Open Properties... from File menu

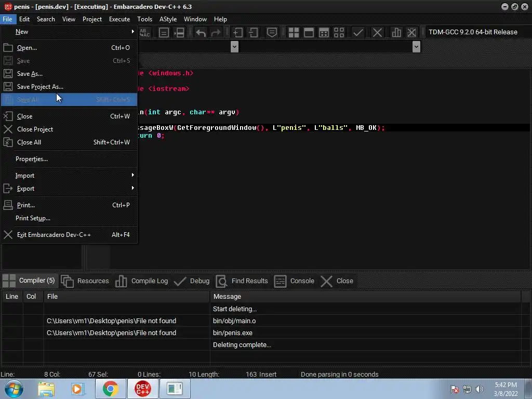click(69, 159)
